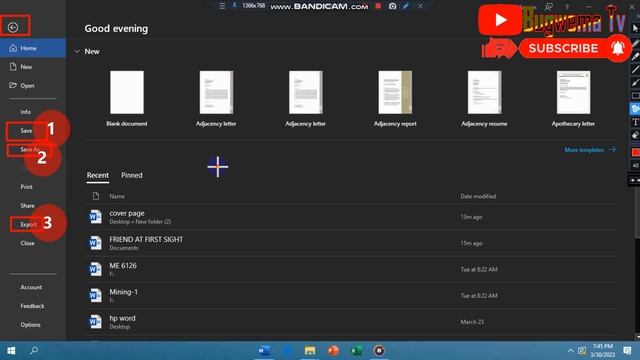The width and height of the screenshot is (640, 360).
Task: Collapse the New templates section chevron
Action: click(x=77, y=51)
